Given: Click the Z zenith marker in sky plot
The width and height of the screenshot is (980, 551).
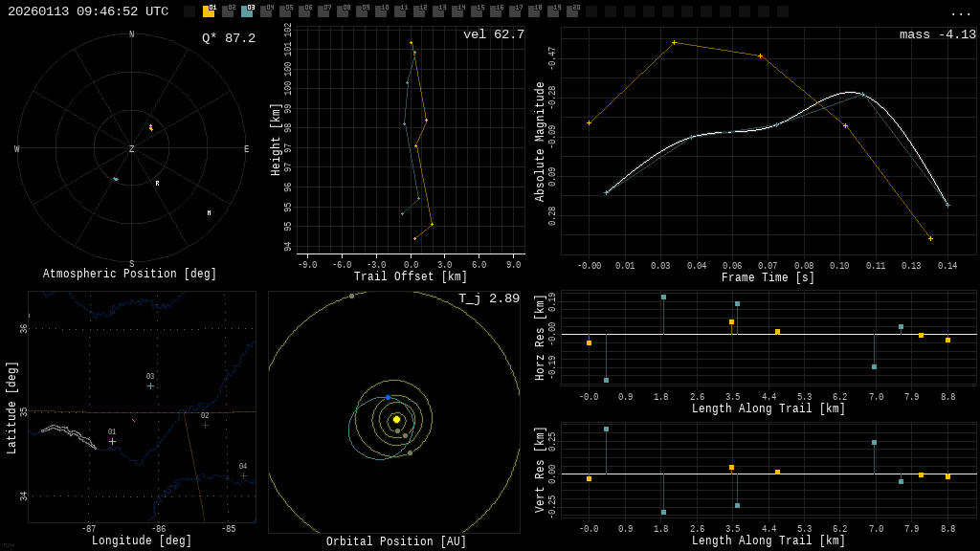Looking at the screenshot, I should tap(132, 149).
